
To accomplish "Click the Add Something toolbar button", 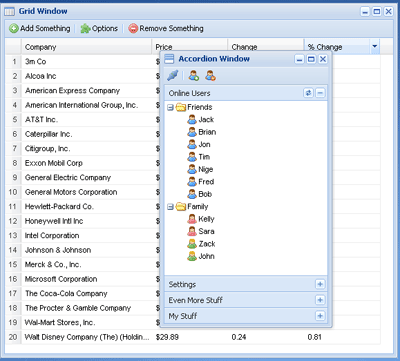I will pos(40,28).
